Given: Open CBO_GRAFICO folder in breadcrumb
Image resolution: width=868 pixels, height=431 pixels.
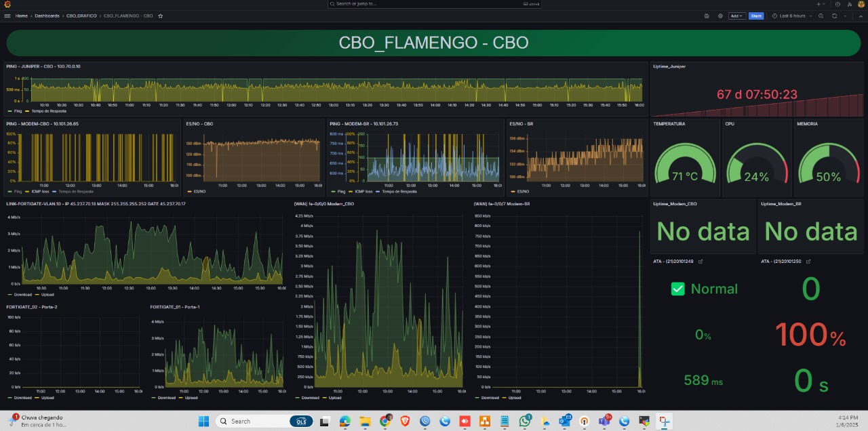Looking at the screenshot, I should point(81,16).
